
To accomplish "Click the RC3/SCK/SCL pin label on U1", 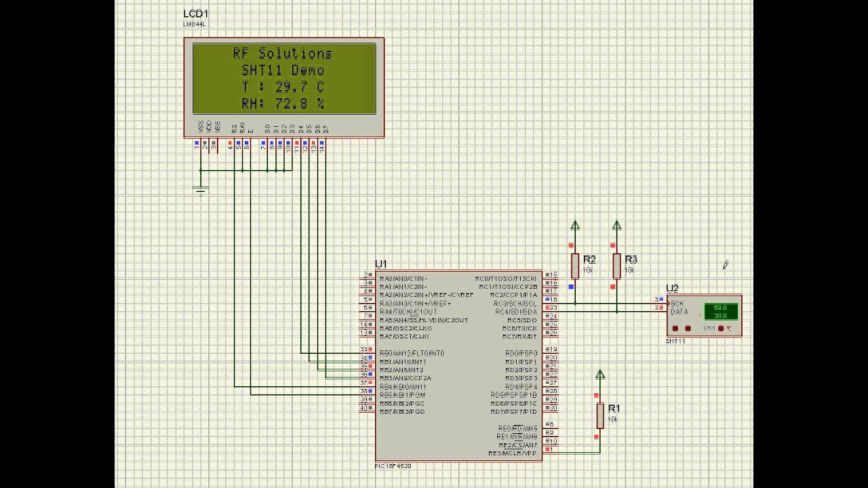I will 515,304.
